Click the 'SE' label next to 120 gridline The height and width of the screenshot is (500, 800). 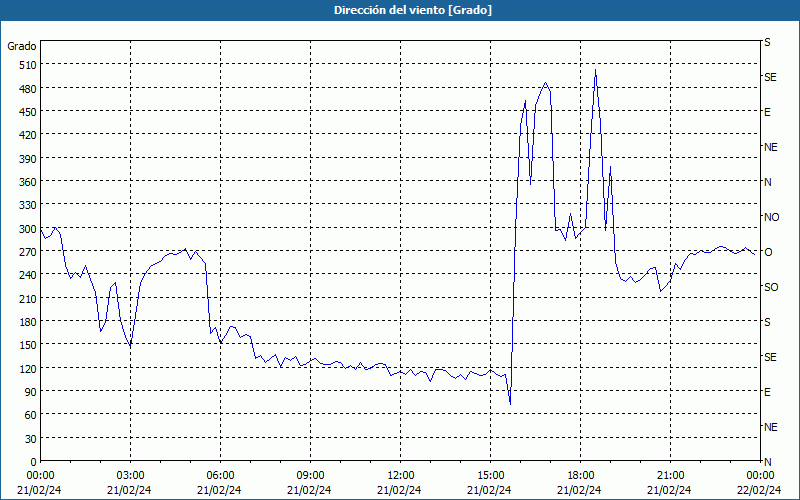click(770, 357)
